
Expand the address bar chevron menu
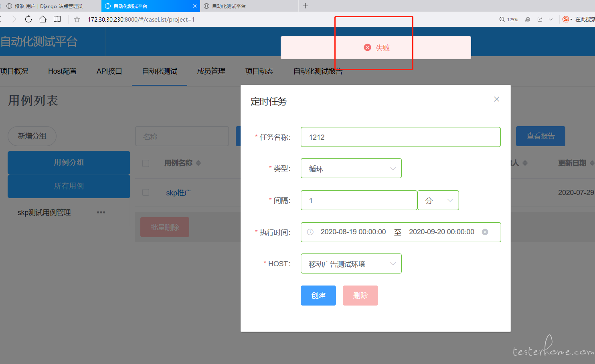coord(551,19)
